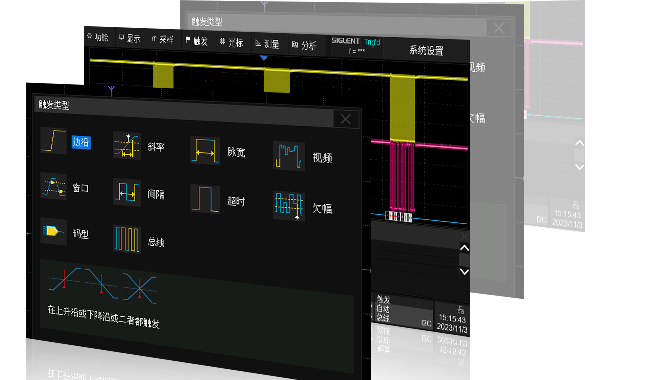Select the 窗口 window trigger icon

54,186
